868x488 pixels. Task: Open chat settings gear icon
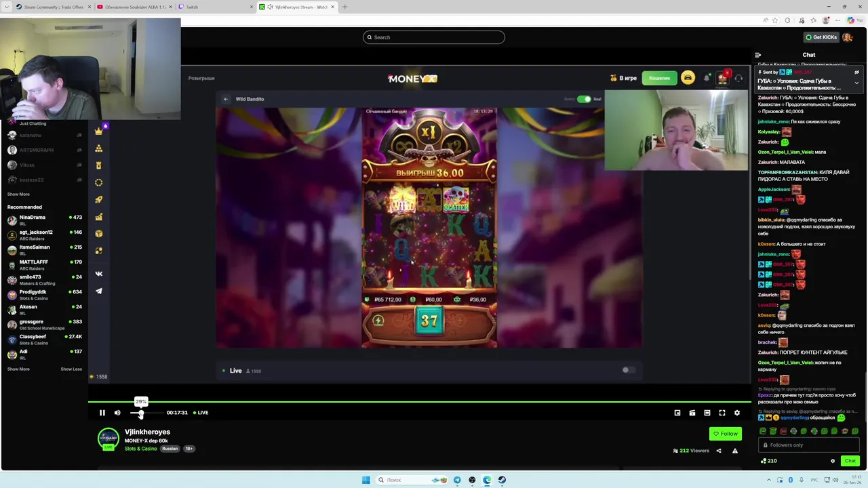point(833,461)
